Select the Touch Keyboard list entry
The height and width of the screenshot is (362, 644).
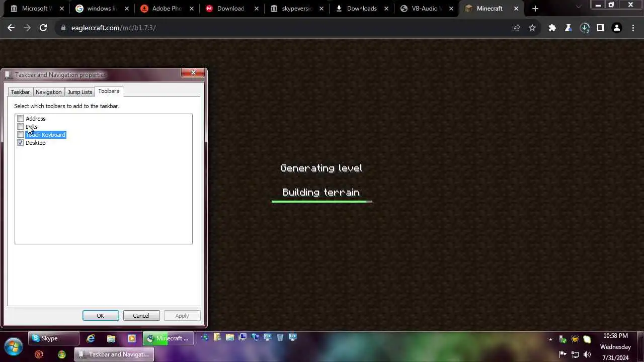click(x=45, y=135)
